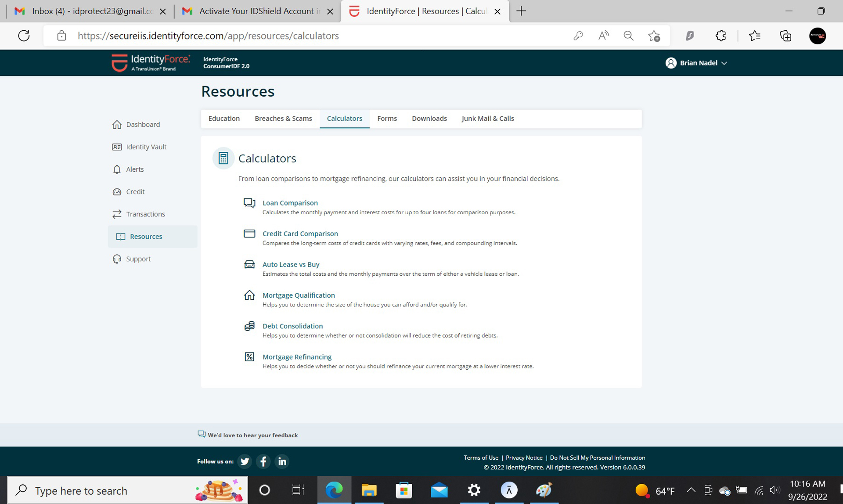
Task: Click the Mortgage Qualification house icon
Action: 249,295
